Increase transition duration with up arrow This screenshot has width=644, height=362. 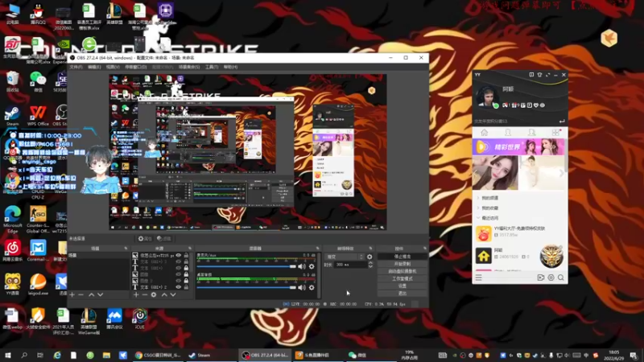pos(370,263)
